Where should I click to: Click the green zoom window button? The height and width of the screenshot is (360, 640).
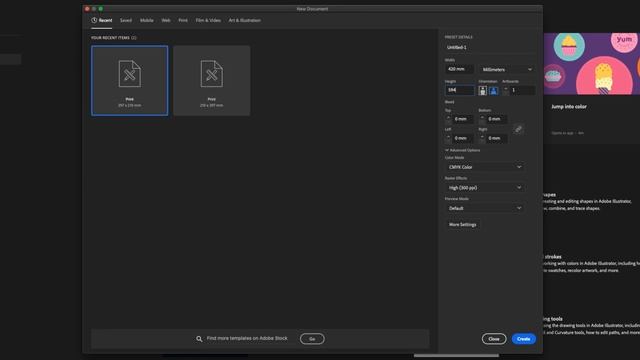[101, 9]
